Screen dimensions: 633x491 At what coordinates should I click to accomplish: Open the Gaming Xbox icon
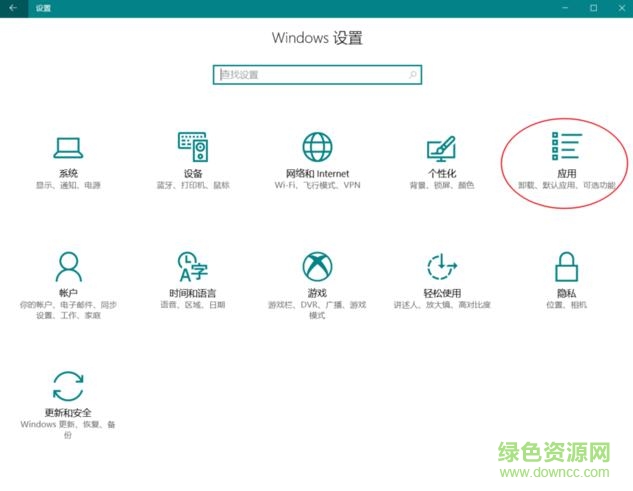(x=317, y=266)
